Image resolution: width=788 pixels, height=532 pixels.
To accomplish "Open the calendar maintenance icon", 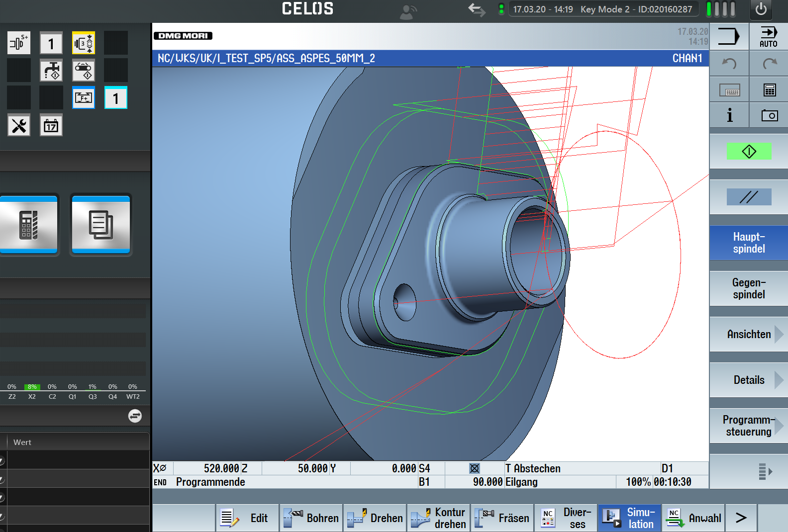I will click(51, 125).
